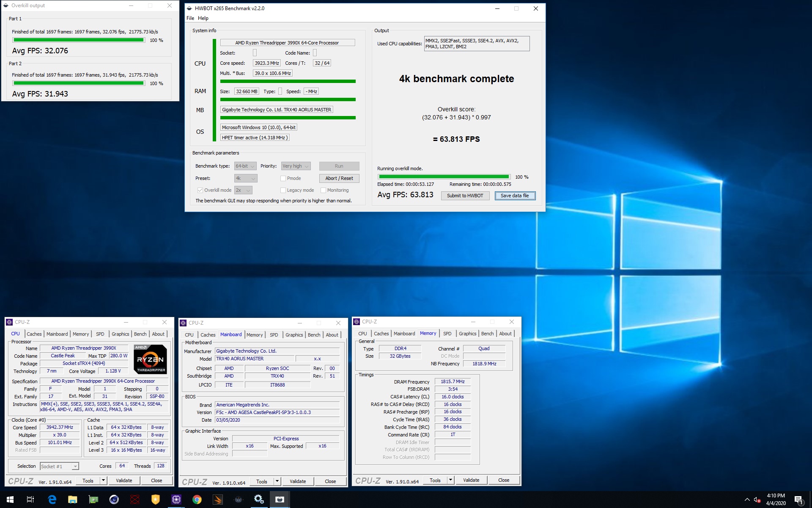Image resolution: width=812 pixels, height=508 pixels.
Task: Open the dark HWBOT robot taskbar icon
Action: click(x=238, y=500)
